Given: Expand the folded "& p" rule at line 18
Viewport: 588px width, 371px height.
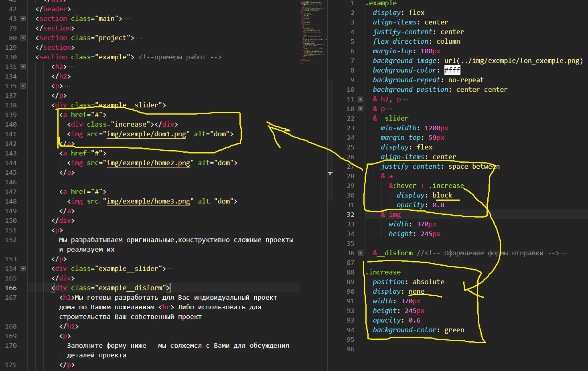Looking at the screenshot, I should click(x=361, y=109).
